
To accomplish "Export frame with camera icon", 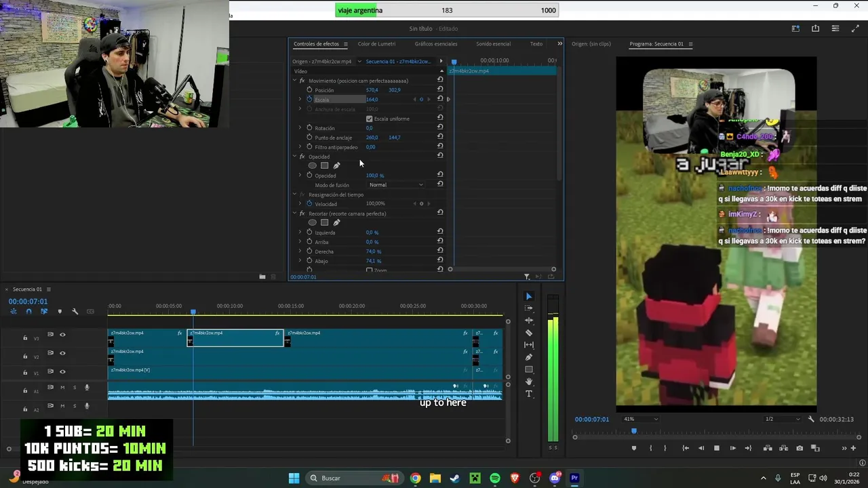I will [x=800, y=448].
